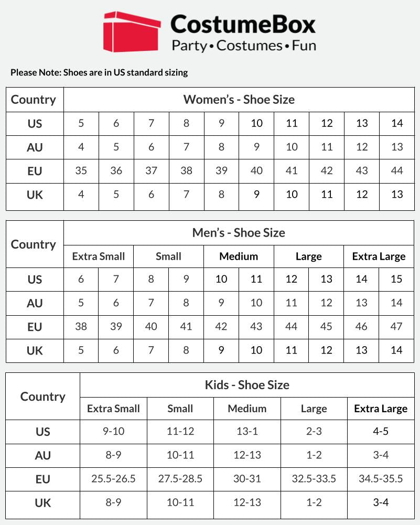Screen dimensions: 420x525
Task: Select the women's table Country header
Action: [x=35, y=100]
